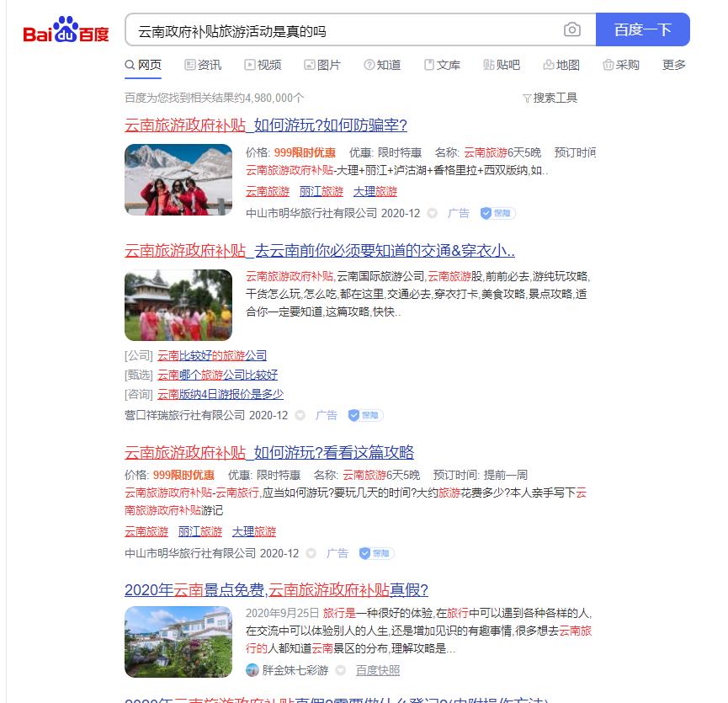This screenshot has width=728, height=703.
Task: Click the 胖金妹七彩游 author avatar
Action: [252, 668]
